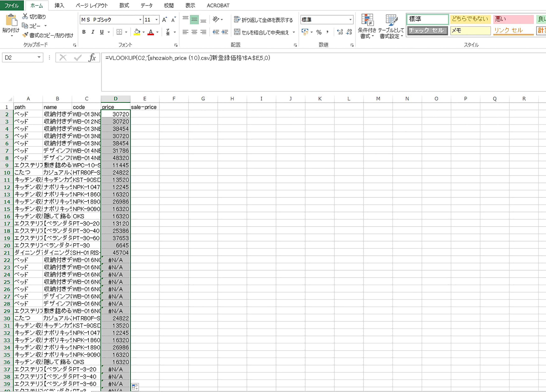Increase decimal places
This screenshot has height=392, width=546.
(340, 32)
